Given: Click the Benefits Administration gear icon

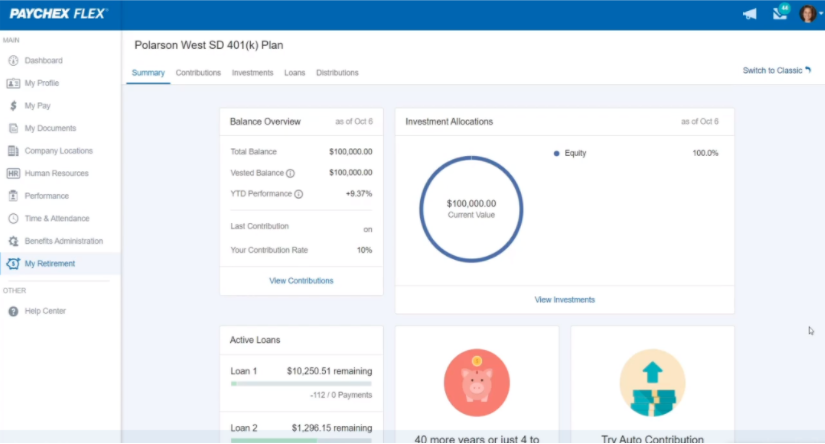Looking at the screenshot, I should click(x=13, y=241).
